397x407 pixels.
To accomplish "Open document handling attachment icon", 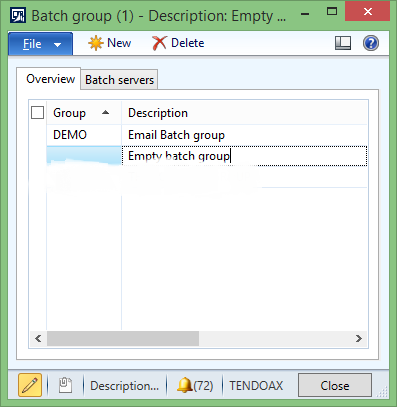I will tap(65, 386).
